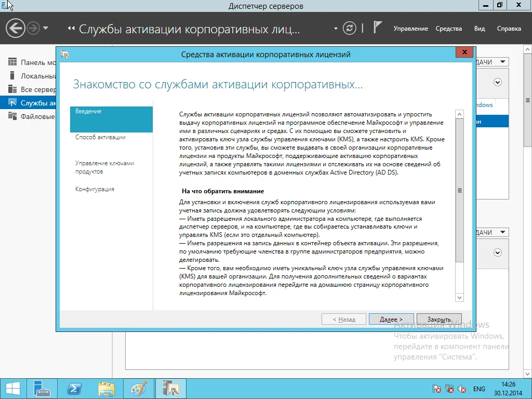Click the muted speaker tray icon

462,389
